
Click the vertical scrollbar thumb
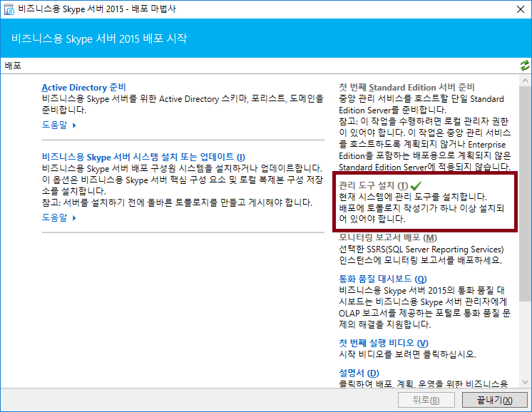click(x=525, y=193)
